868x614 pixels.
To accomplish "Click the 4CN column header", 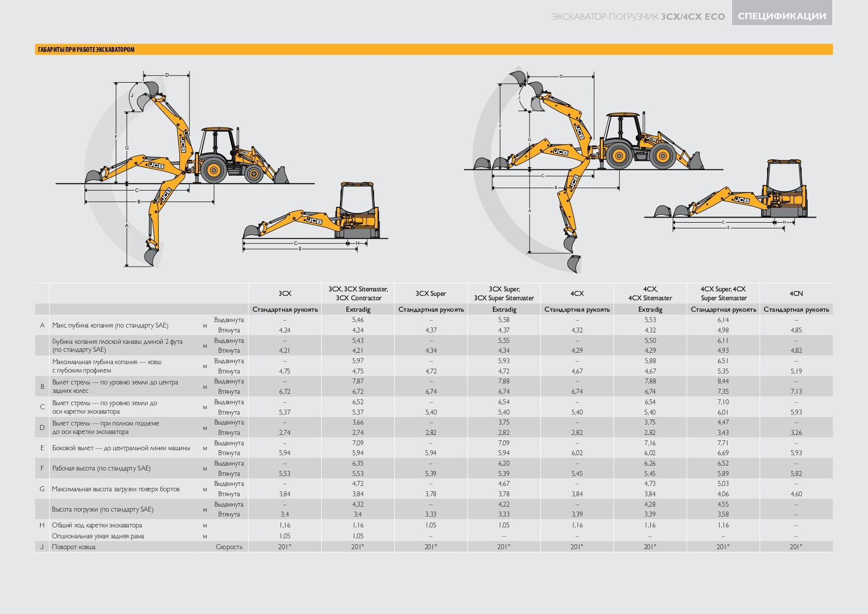I will point(796,294).
